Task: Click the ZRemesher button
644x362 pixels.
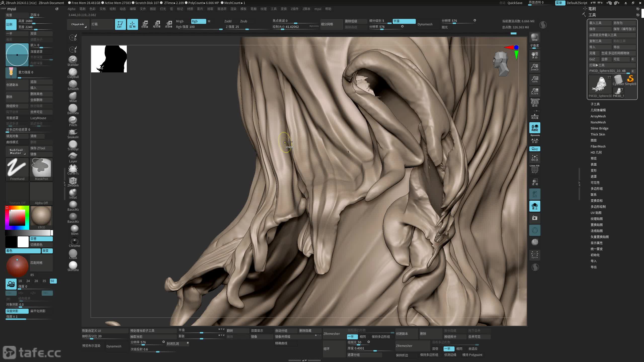Action: [x=332, y=334]
